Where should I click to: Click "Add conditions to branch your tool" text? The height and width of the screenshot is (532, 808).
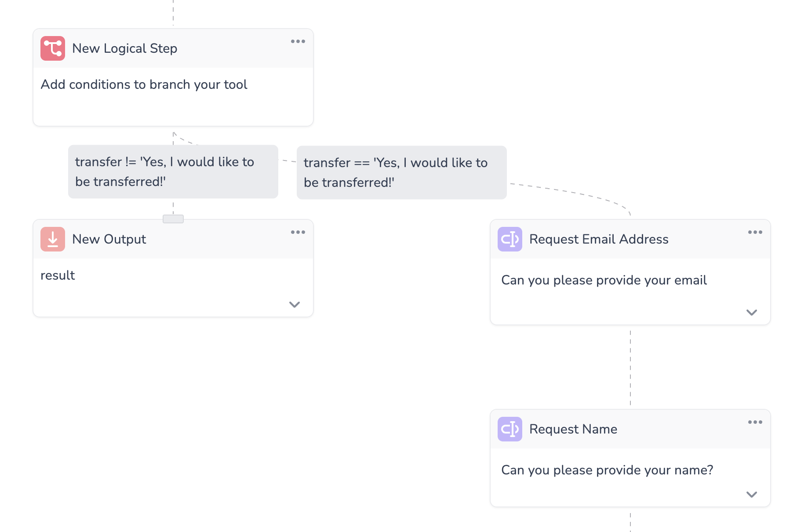coord(144,84)
